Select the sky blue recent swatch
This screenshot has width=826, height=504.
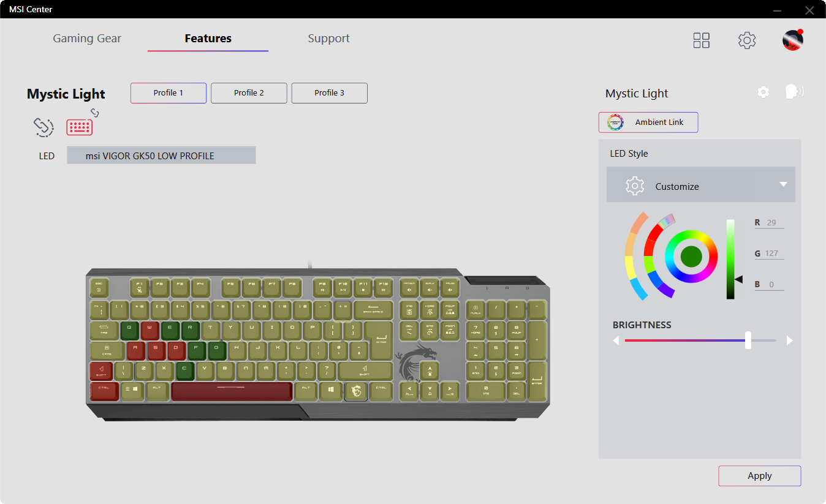(638, 289)
